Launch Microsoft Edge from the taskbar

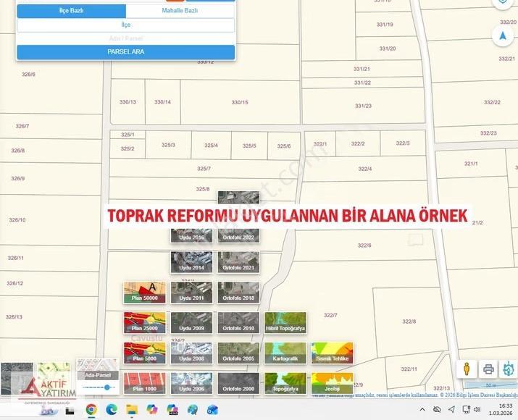[x=112, y=410]
